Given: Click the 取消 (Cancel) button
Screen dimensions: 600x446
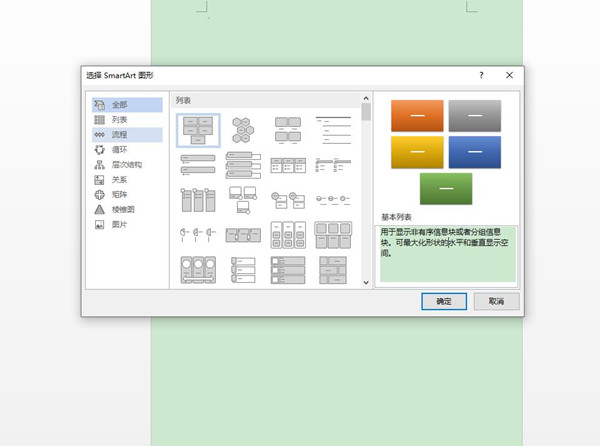Looking at the screenshot, I should 496,301.
